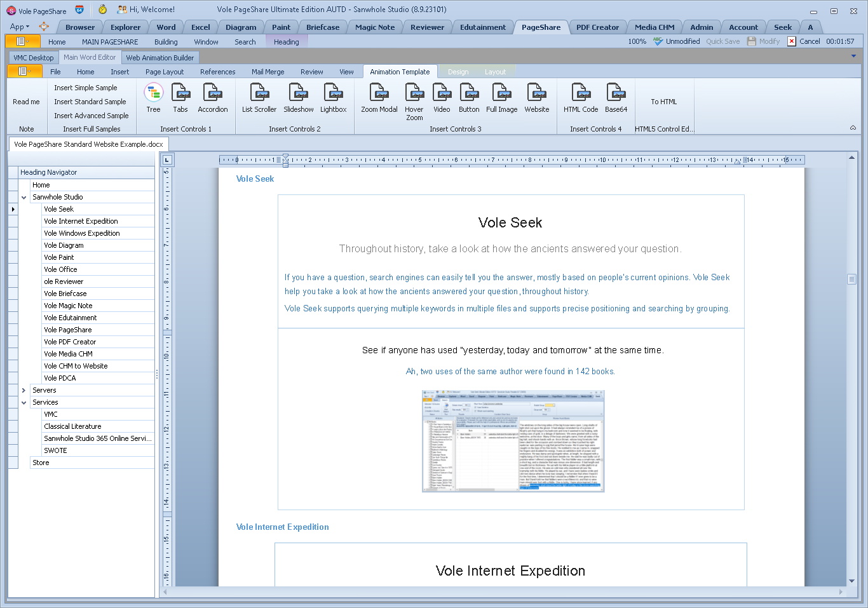Open the Edutainment tab
Viewport: 868px width, 608px height.
[x=483, y=27]
